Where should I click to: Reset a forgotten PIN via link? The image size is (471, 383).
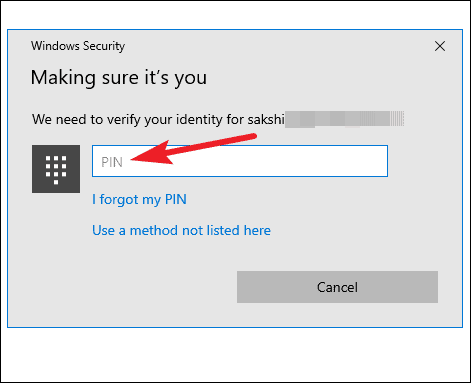[x=139, y=199]
